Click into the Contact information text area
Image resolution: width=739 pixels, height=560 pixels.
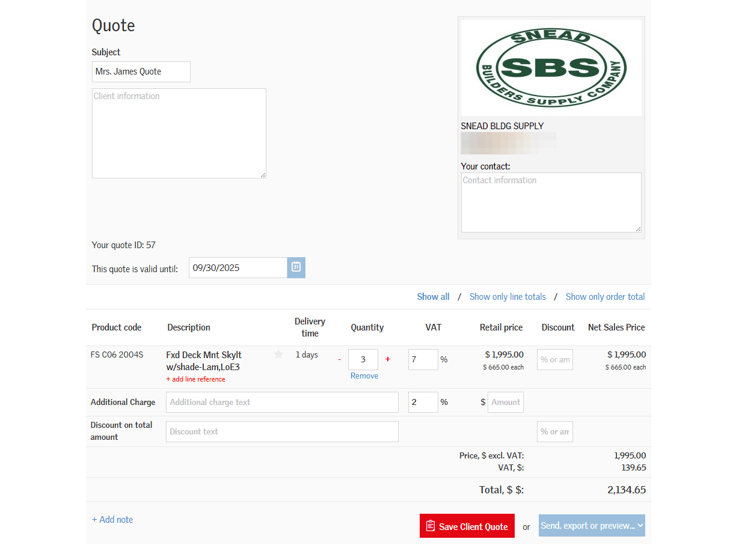coord(551,202)
